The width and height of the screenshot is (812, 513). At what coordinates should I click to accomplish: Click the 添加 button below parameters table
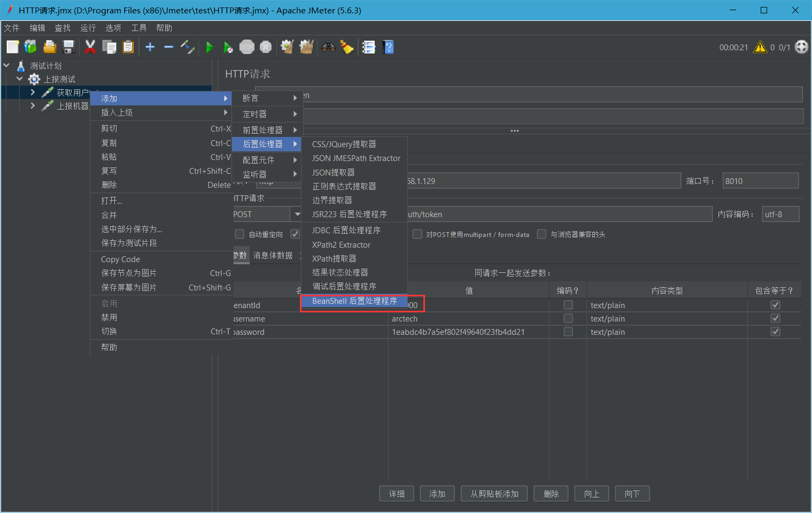point(437,494)
